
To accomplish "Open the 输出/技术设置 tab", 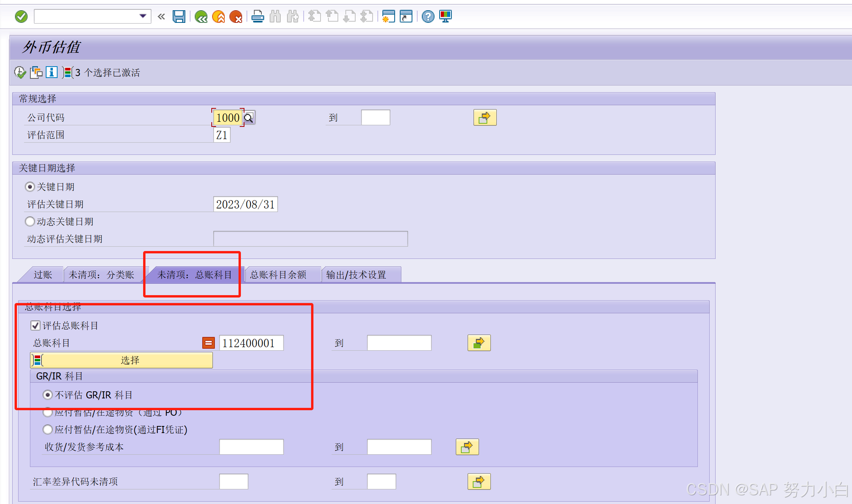I will click(x=356, y=275).
